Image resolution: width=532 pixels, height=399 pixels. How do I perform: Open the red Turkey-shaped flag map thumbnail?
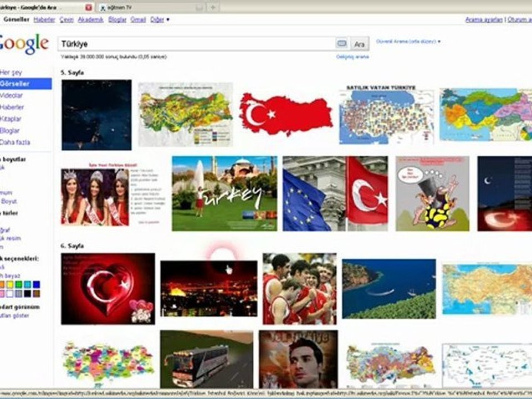tap(286, 115)
